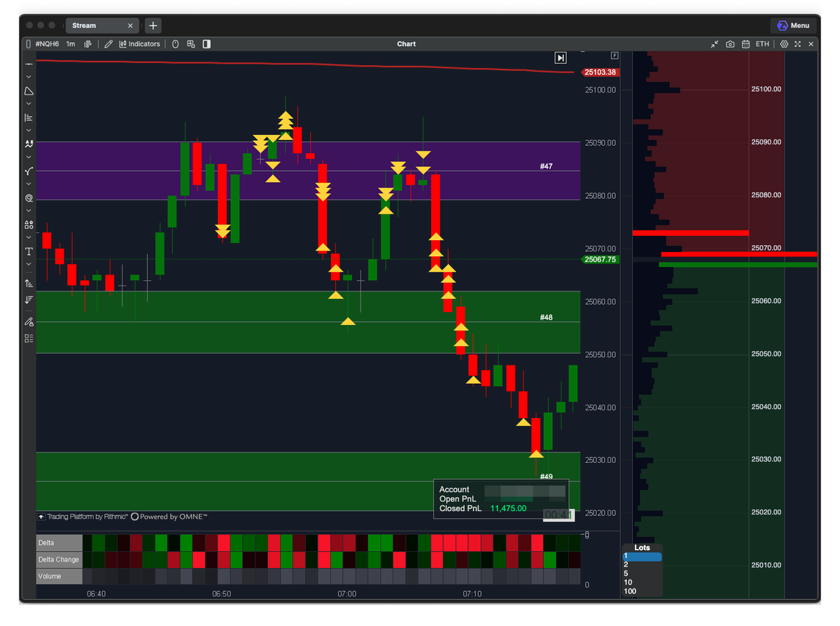
Task: Select the shapes and star icons tool
Action: pos(29,225)
